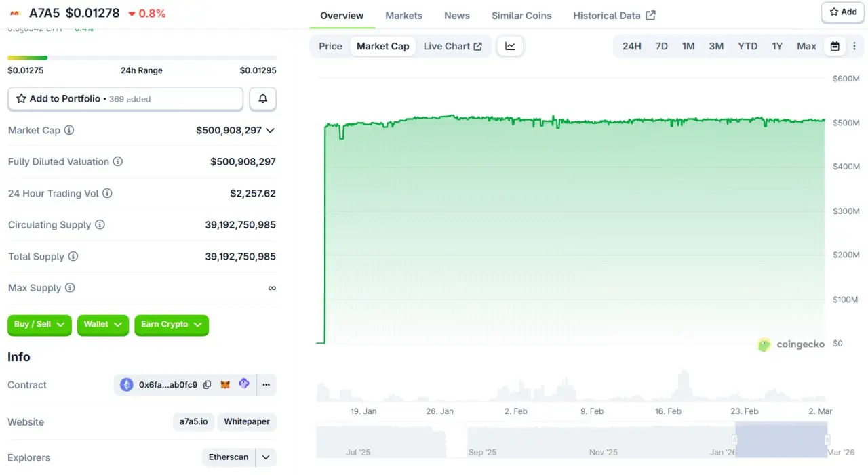Click the info icon beside Market Cap

pyautogui.click(x=69, y=130)
